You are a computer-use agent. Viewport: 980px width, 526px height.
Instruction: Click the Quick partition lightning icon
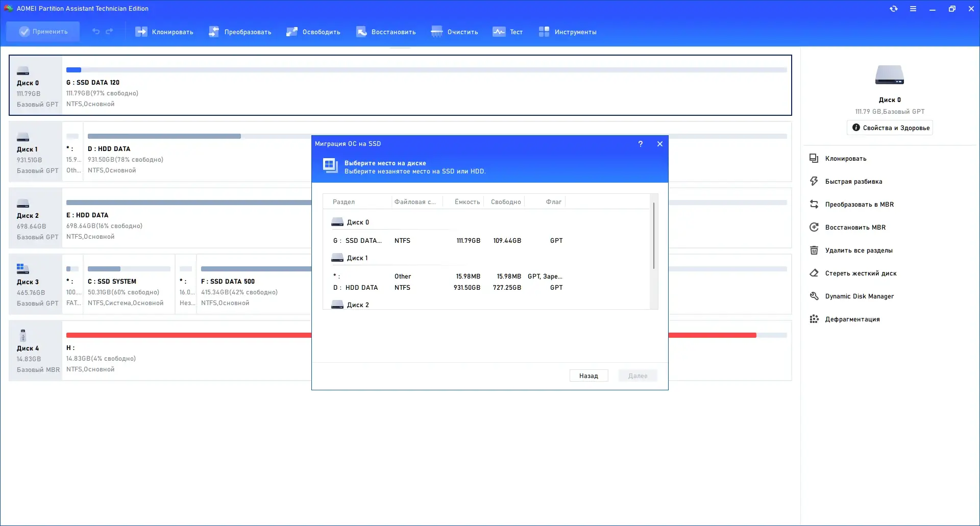814,181
